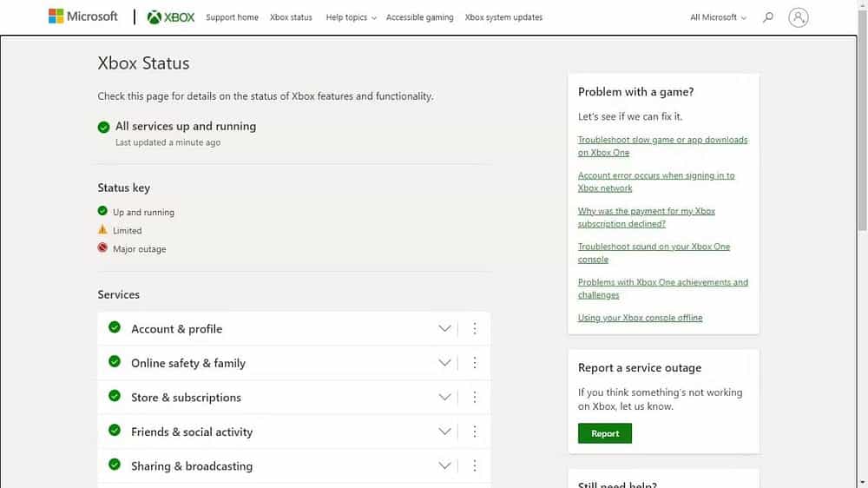This screenshot has width=868, height=488.
Task: Click the Account & profile label
Action: (x=176, y=328)
